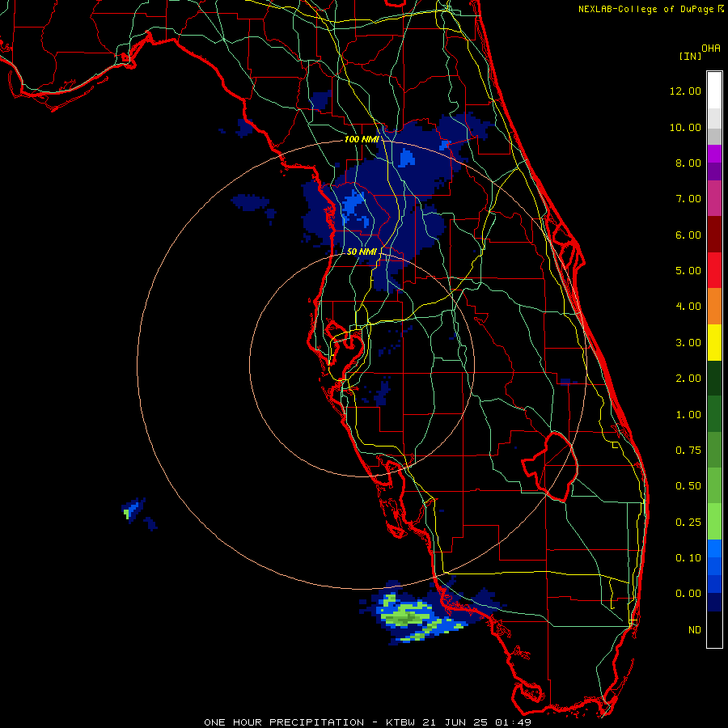728x728 pixels.
Task: Click the 3.00 inch legend label
Action: [688, 343]
